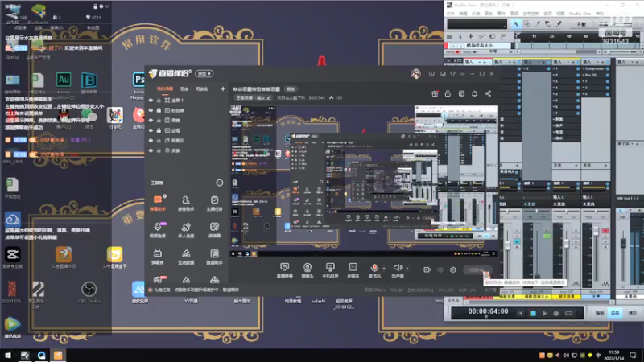Select the Split tool in Studio One

click(537, 24)
